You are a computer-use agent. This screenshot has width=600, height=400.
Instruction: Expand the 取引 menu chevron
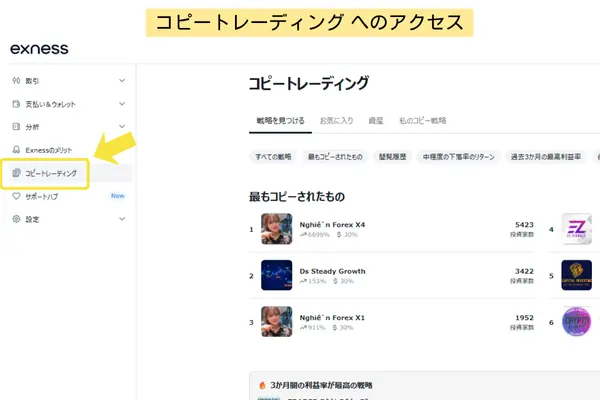[122, 81]
